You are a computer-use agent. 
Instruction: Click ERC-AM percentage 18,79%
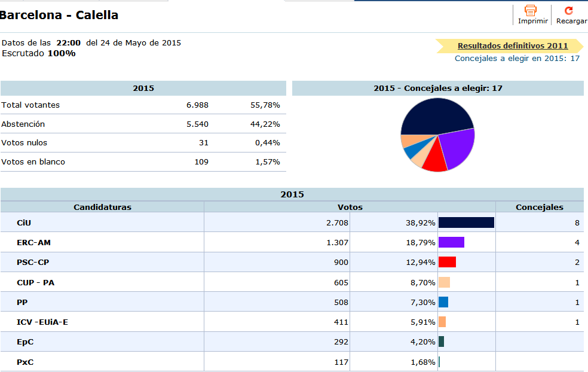pos(420,243)
